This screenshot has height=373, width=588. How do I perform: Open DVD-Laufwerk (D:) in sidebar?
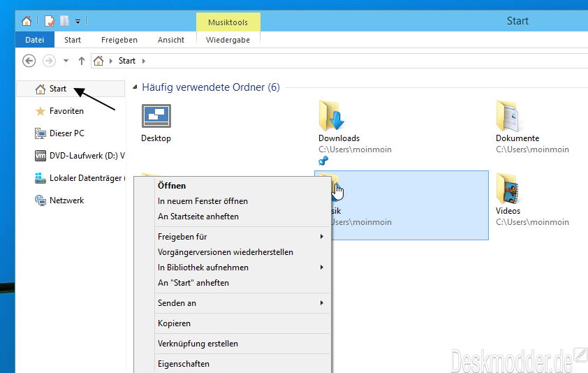click(87, 155)
